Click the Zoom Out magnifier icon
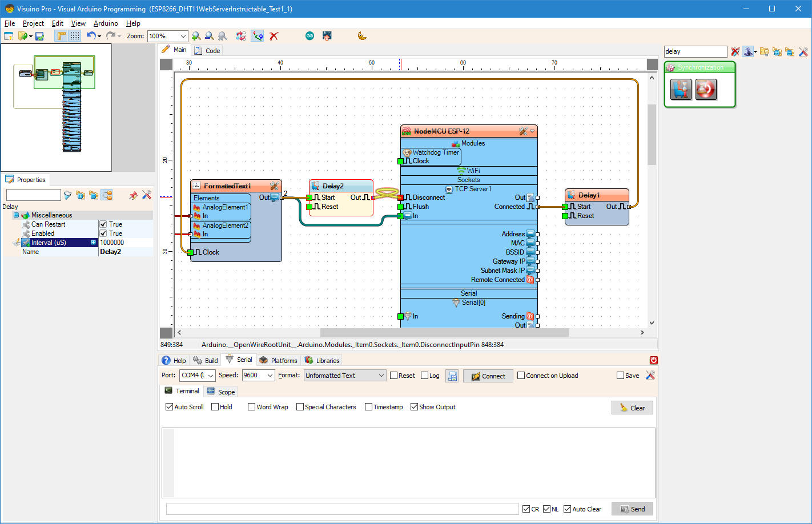812x524 pixels. point(210,36)
